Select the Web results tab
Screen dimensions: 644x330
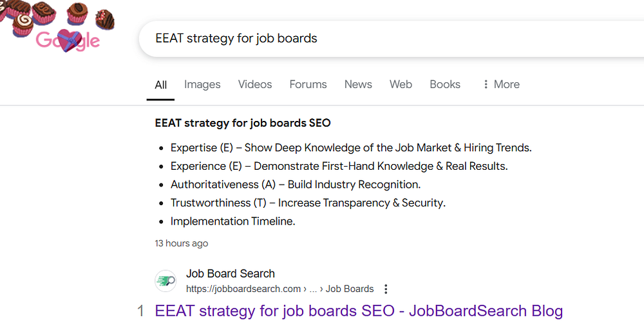pos(401,84)
